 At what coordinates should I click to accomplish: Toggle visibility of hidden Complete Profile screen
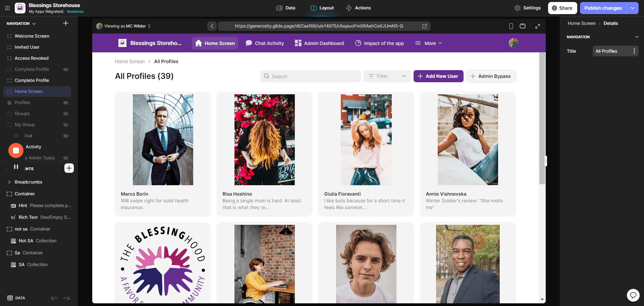pyautogui.click(x=66, y=69)
